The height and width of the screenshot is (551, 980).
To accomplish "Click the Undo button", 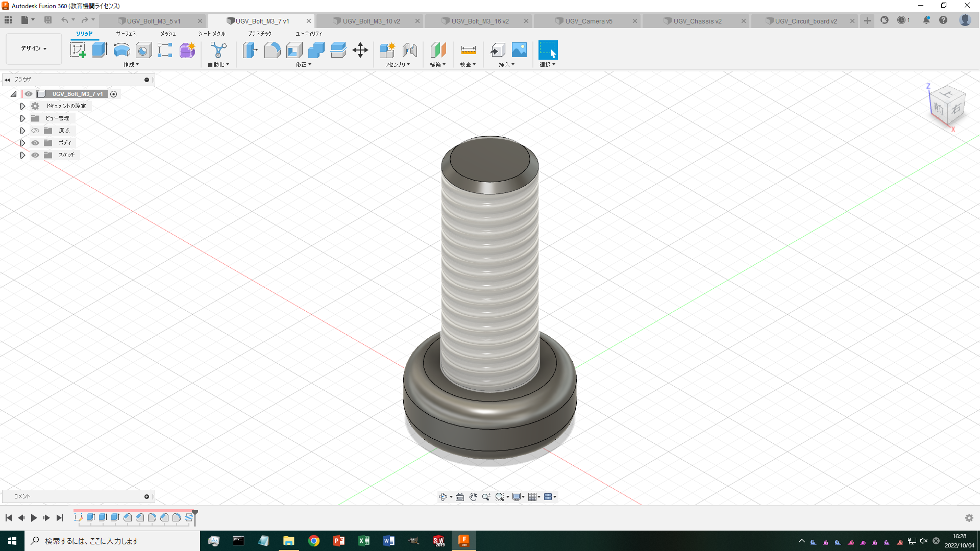I will 65,19.
